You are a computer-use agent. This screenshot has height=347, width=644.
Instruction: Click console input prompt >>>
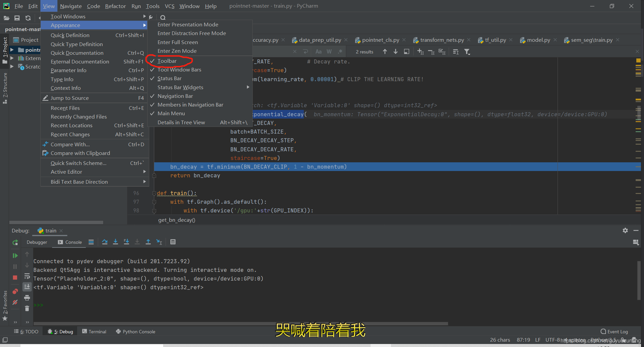tap(38, 305)
